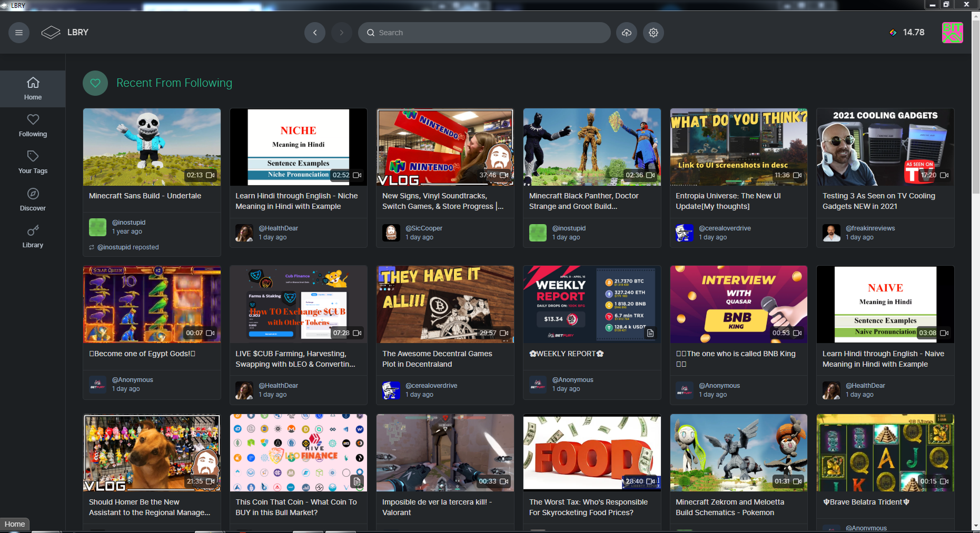Click the LBRY logo icon
This screenshot has width=980, height=533.
51,33
